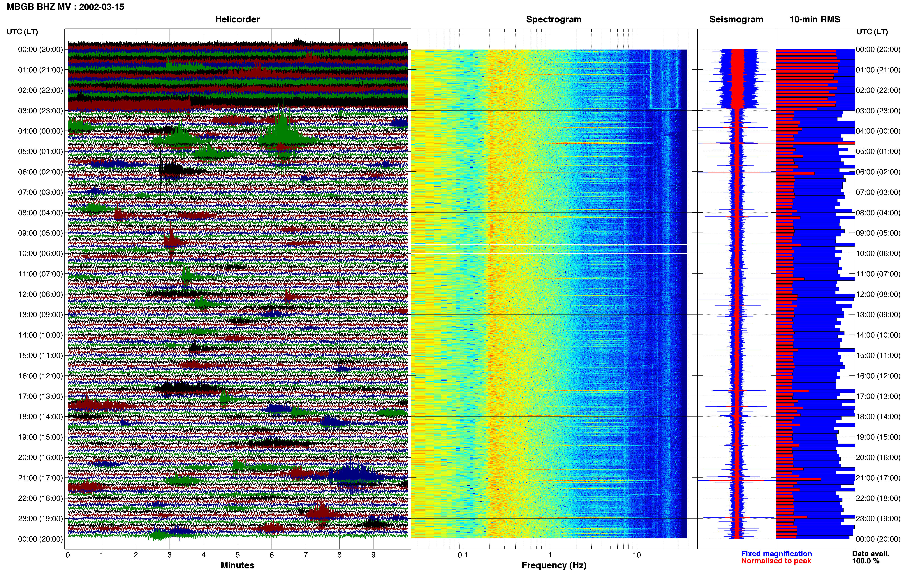The height and width of the screenshot is (578, 924).
Task: Click '11:00 (07:00)' on the RMS panel time axis
Action: tap(878, 274)
